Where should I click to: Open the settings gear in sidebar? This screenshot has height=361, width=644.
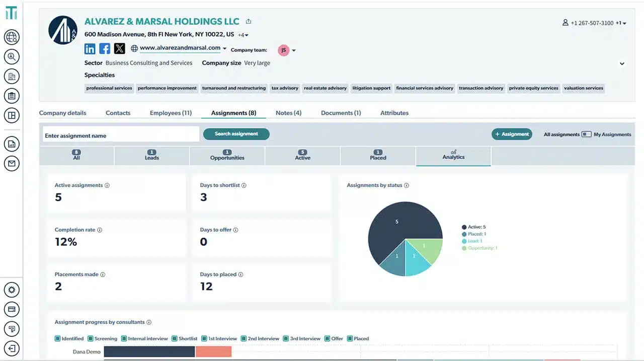[x=12, y=290]
